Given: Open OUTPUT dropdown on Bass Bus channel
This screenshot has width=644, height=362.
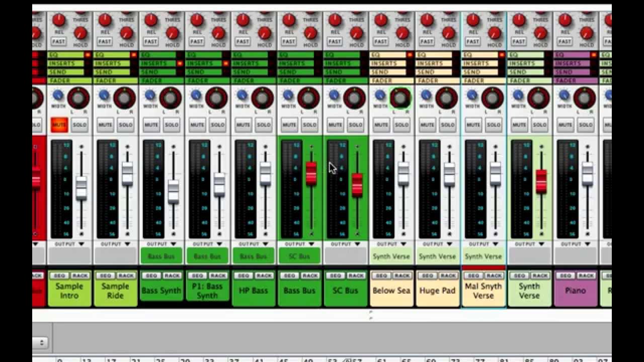Looking at the screenshot, I should click(299, 244).
